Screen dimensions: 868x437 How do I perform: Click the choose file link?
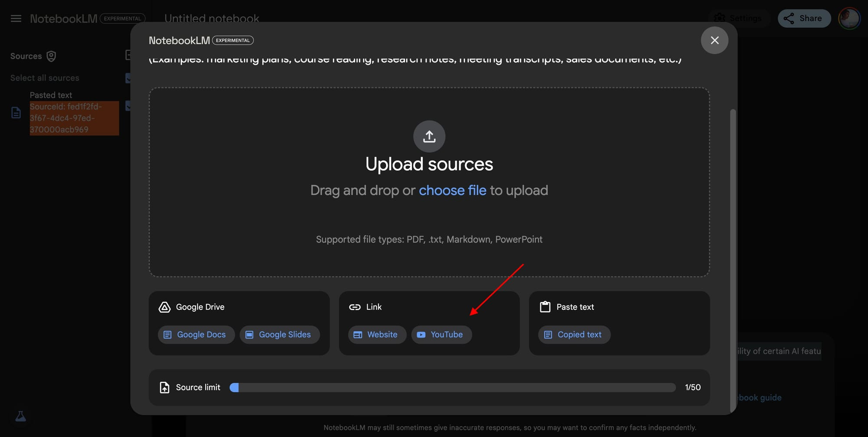452,191
